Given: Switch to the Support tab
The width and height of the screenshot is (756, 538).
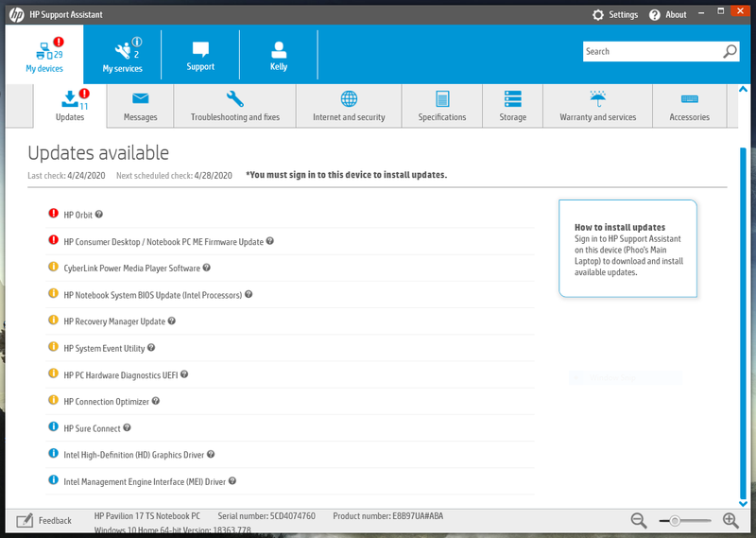Looking at the screenshot, I should tap(200, 54).
